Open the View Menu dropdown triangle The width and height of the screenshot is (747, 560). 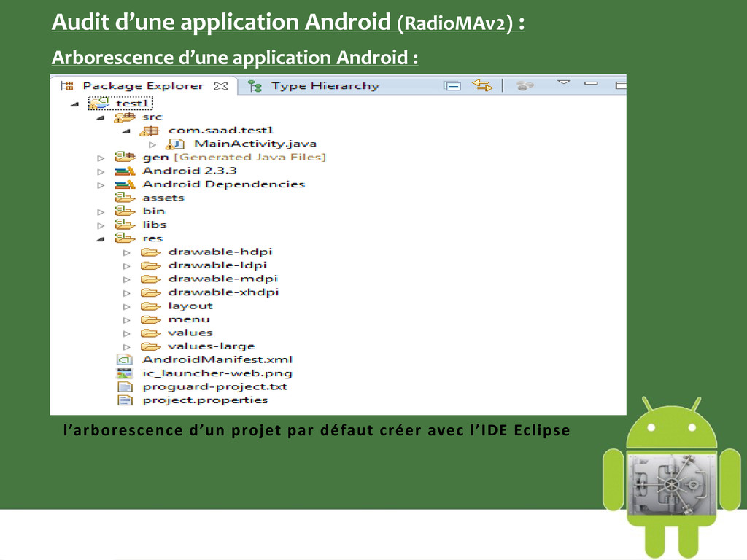coord(564,83)
